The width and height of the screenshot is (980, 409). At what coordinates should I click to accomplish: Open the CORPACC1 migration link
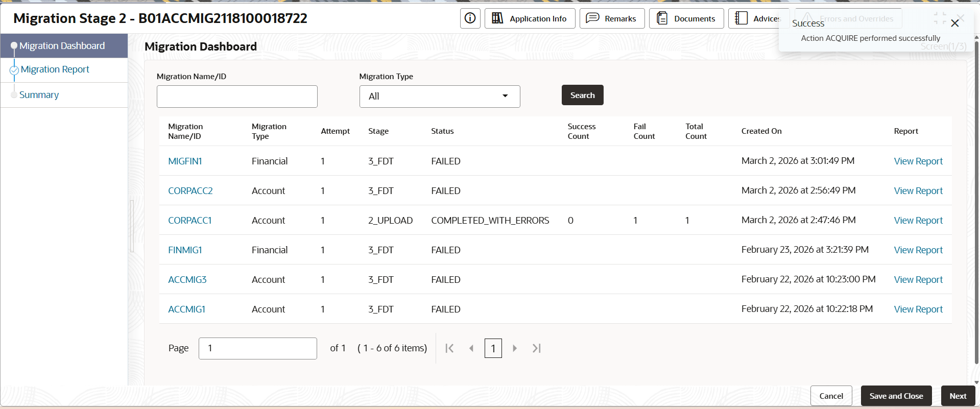[189, 221]
